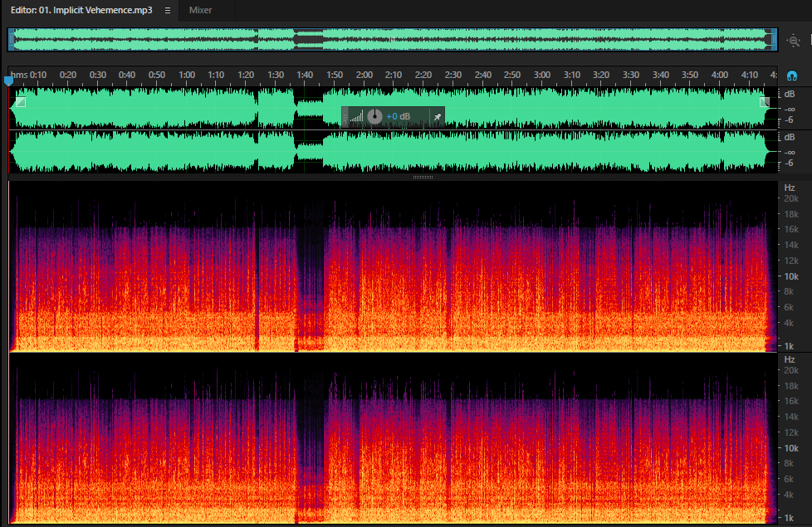
Task: Pin the volume HUD with the pushpin icon
Action: [437, 117]
